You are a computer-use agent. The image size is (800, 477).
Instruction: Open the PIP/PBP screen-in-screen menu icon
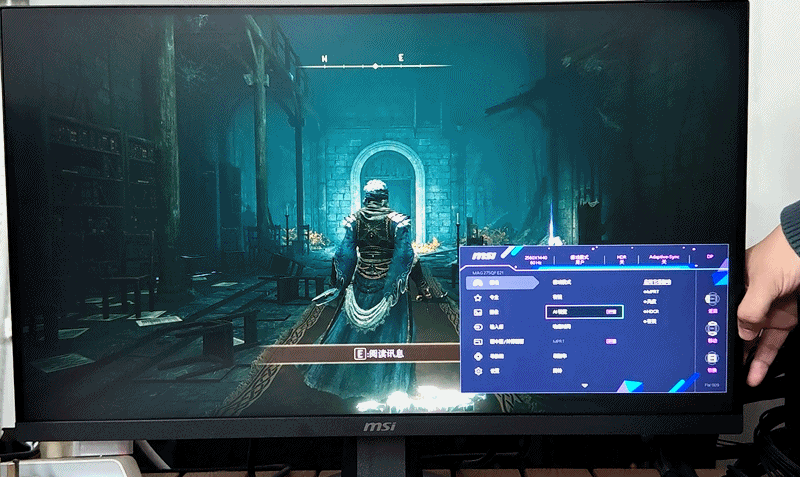click(x=478, y=341)
